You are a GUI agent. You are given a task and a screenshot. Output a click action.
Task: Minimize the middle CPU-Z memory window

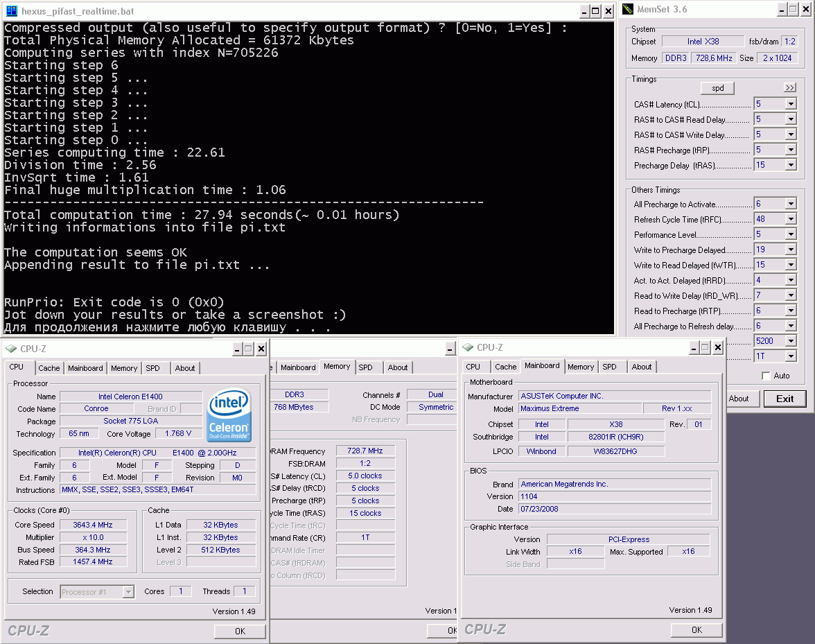(450, 349)
